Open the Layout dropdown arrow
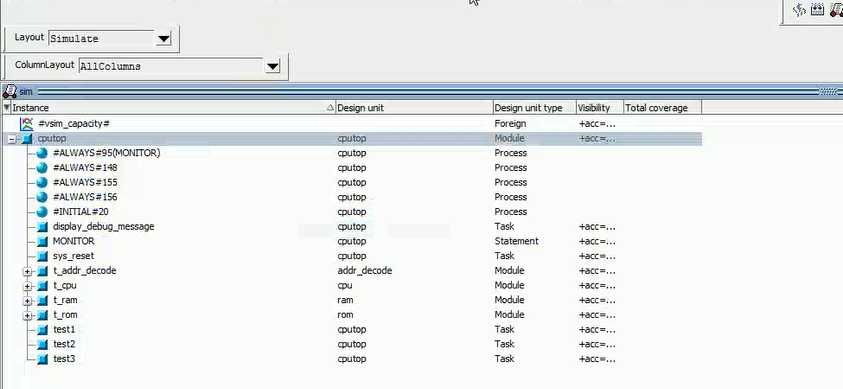This screenshot has height=389, width=843. pos(163,39)
